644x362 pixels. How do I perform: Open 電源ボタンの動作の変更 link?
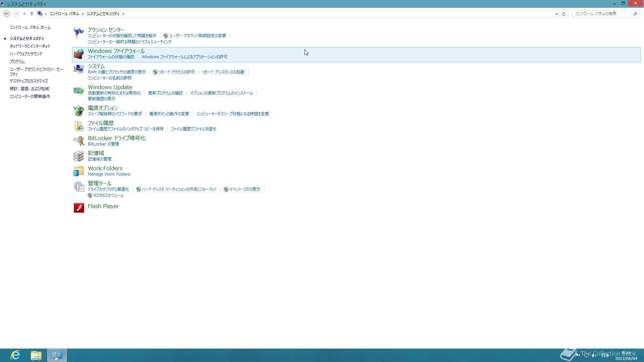(x=169, y=114)
